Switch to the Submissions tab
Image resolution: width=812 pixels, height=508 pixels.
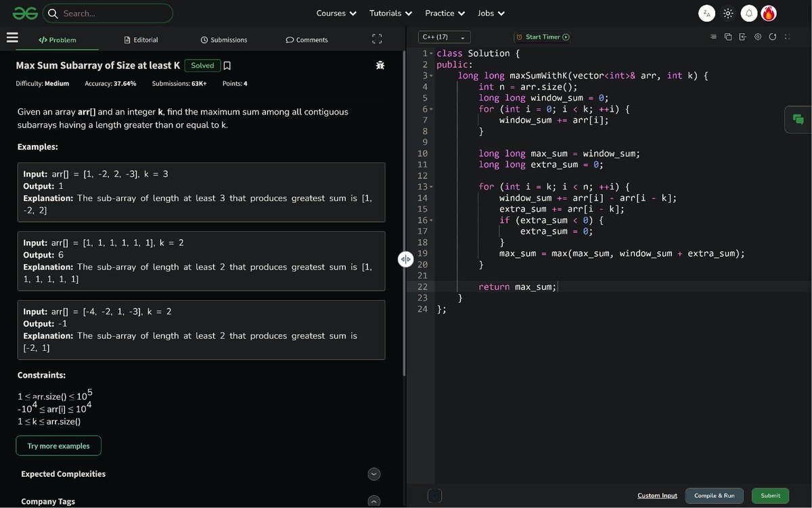(x=224, y=40)
